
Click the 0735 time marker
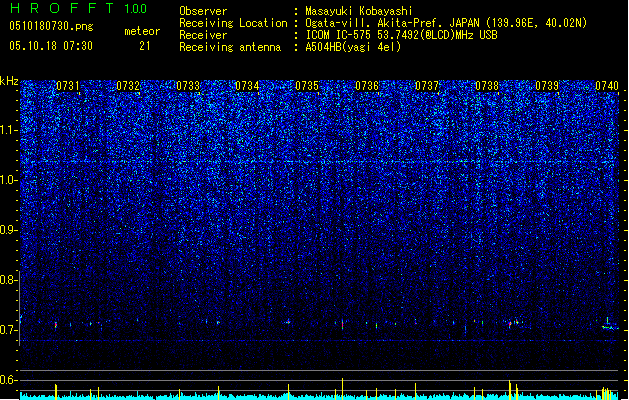point(307,86)
